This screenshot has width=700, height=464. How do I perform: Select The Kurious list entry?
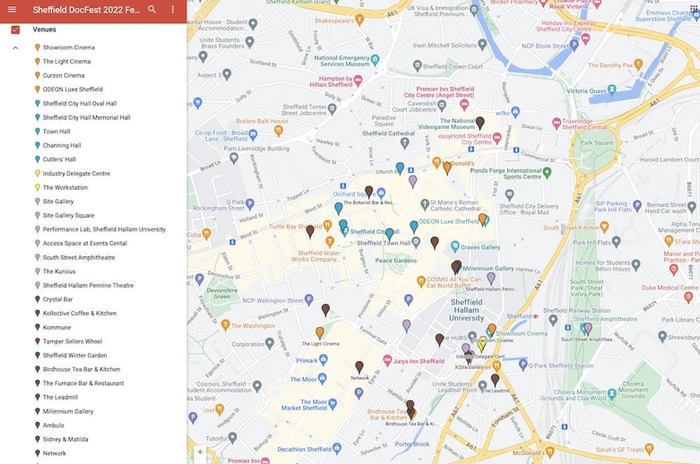pos(59,272)
